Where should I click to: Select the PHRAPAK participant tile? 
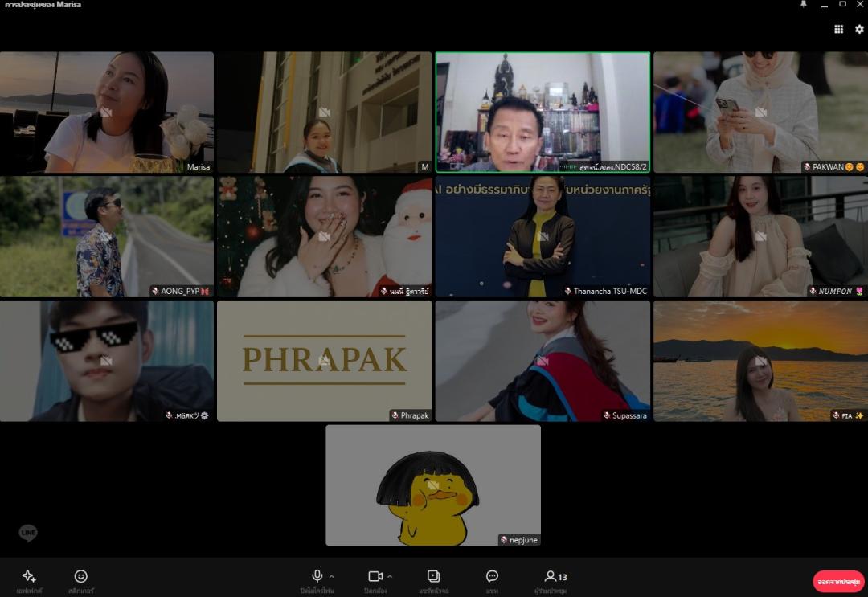pyautogui.click(x=324, y=361)
